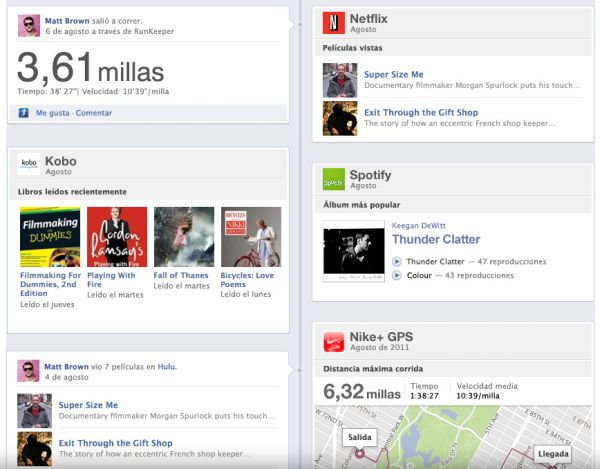Open the Bicycles: Love Poems link

click(x=247, y=280)
